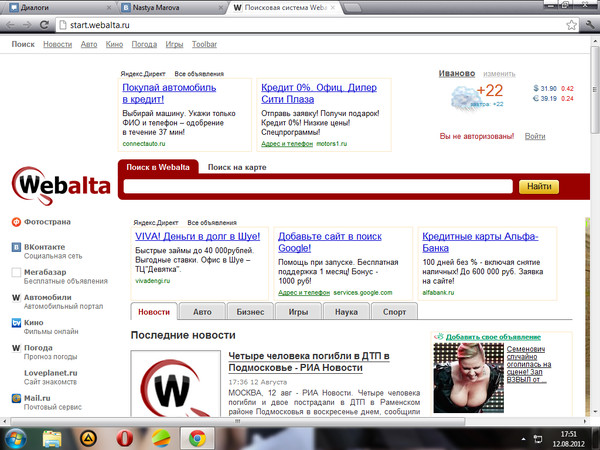The width and height of the screenshot is (600, 450).
Task: Select Chrome icon in taskbar
Action: pyautogui.click(x=197, y=439)
